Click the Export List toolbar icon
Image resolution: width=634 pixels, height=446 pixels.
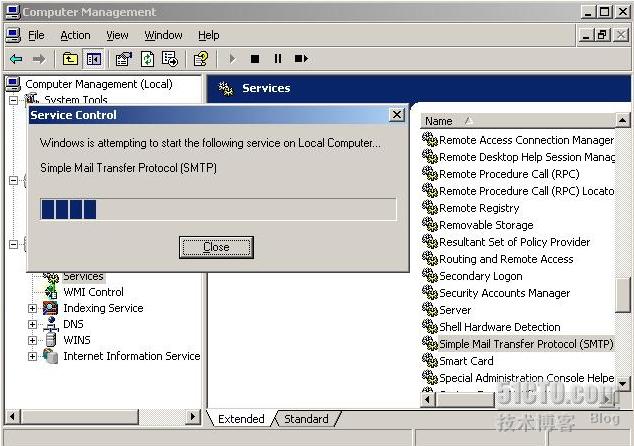pyautogui.click(x=170, y=59)
